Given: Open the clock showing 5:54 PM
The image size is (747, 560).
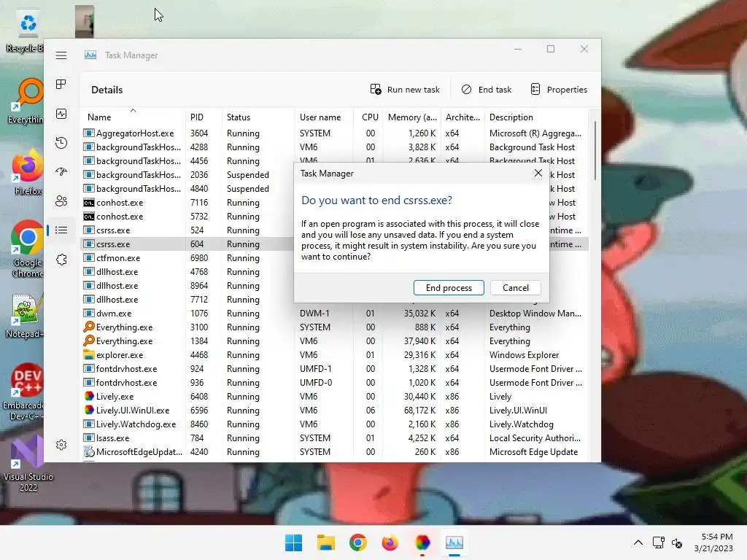Looking at the screenshot, I should coord(713,542).
